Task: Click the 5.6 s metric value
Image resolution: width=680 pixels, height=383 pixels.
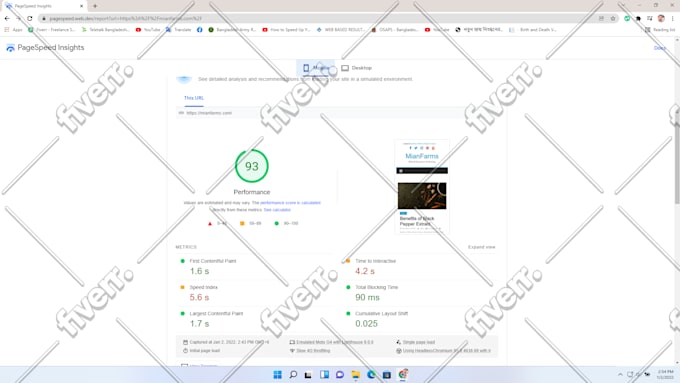Action: click(199, 297)
